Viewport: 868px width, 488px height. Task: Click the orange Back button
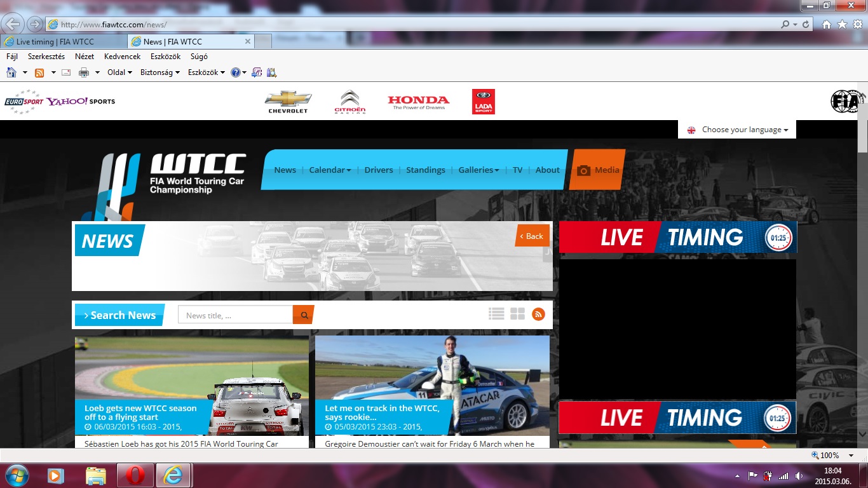[x=532, y=236]
